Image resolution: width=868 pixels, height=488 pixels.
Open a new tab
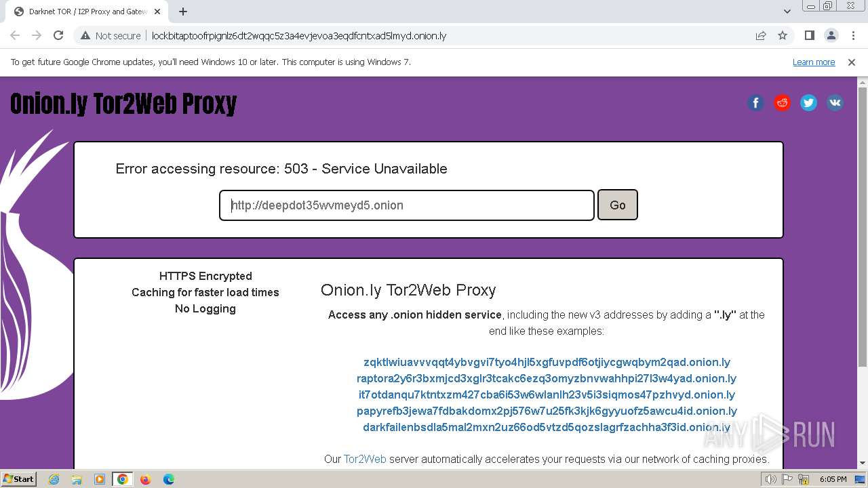183,12
